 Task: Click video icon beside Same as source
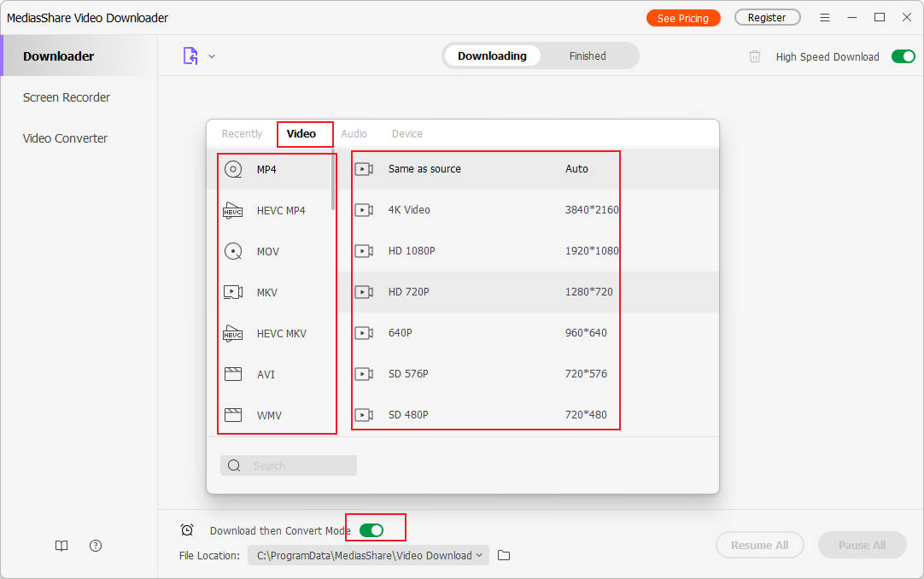[364, 169]
